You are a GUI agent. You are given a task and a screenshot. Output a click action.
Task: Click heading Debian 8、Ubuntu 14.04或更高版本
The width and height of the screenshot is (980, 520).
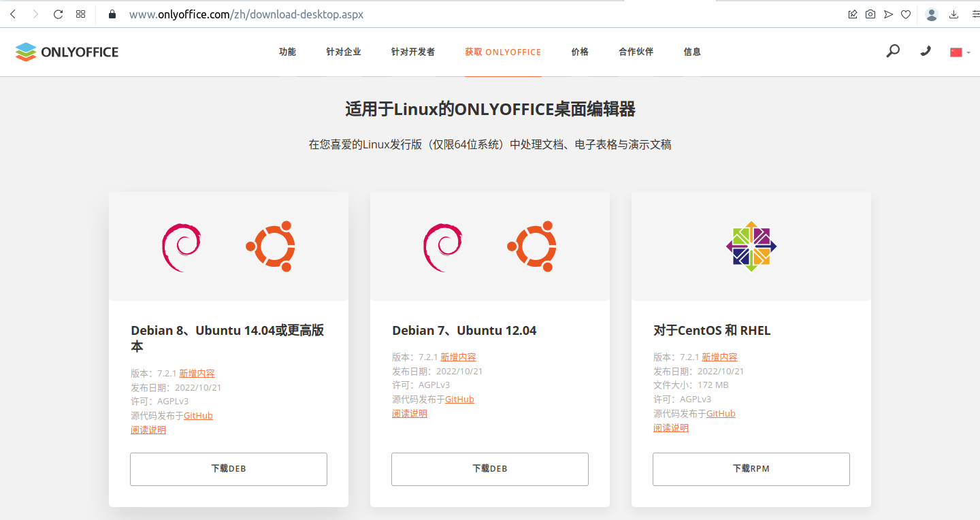click(x=227, y=338)
